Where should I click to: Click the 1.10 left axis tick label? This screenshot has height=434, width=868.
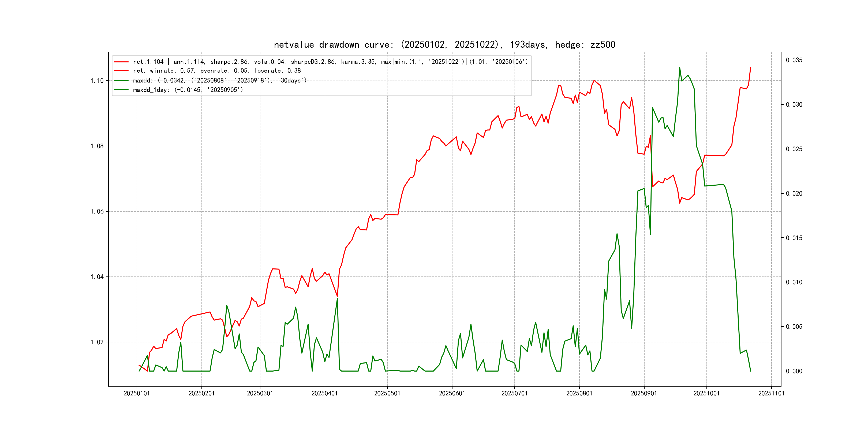(97, 81)
